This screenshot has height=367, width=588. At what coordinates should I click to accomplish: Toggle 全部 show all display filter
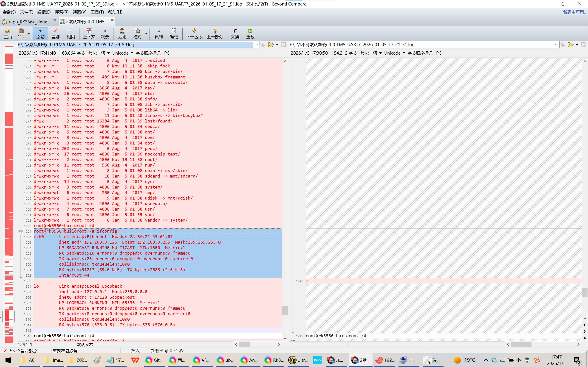[40, 33]
